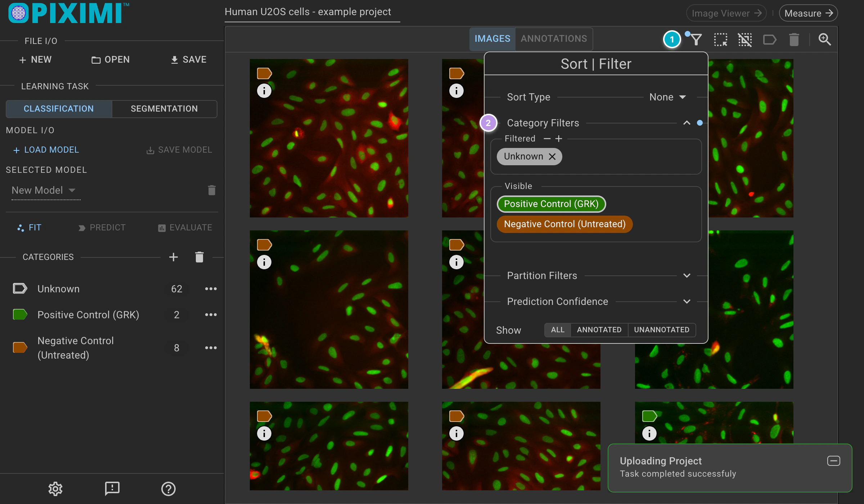Filter all categories with minus icon

(x=547, y=139)
